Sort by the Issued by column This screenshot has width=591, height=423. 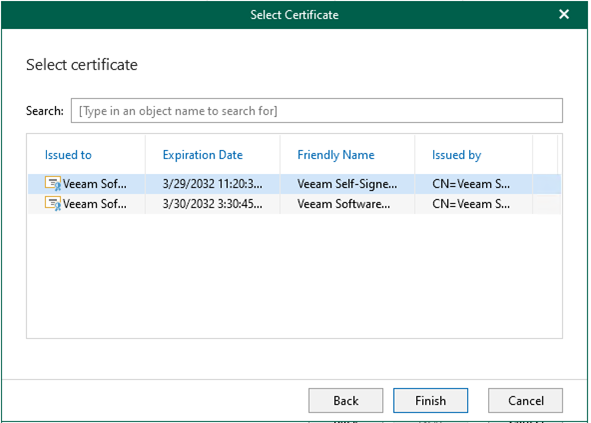(456, 155)
